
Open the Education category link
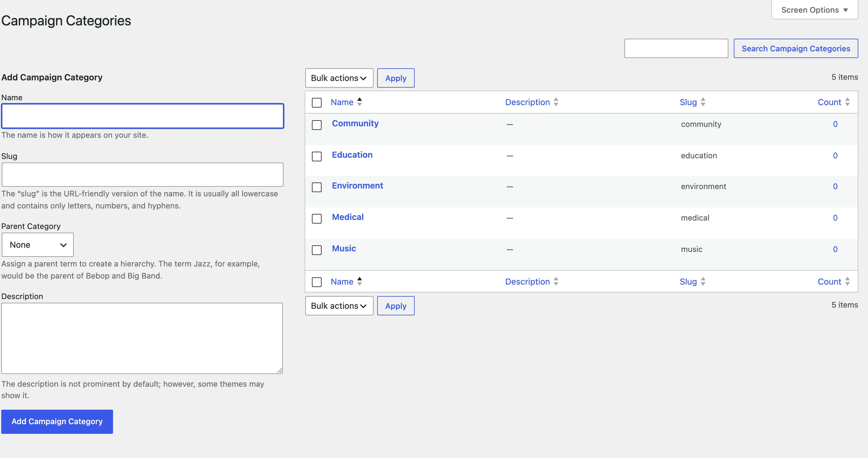(352, 155)
